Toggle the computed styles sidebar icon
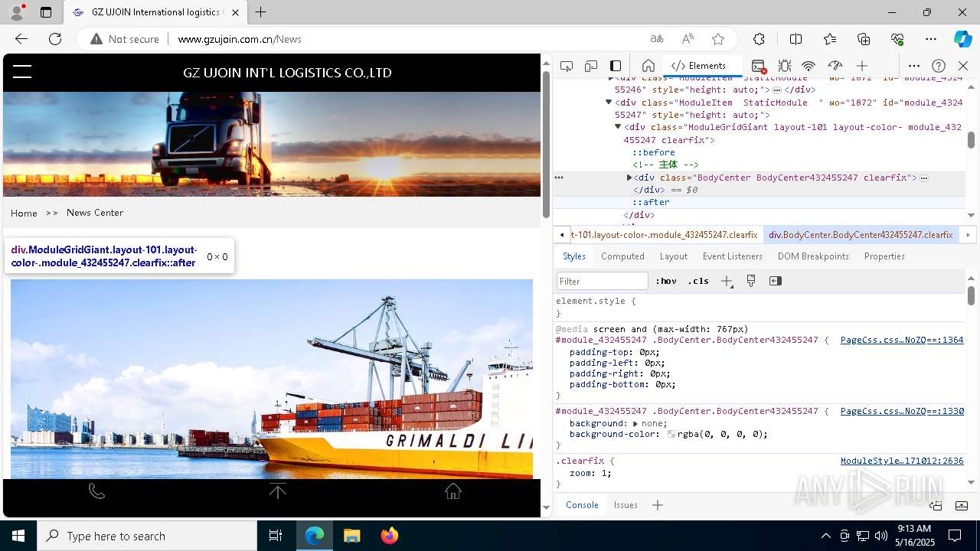The height and width of the screenshot is (551, 980). 776,281
